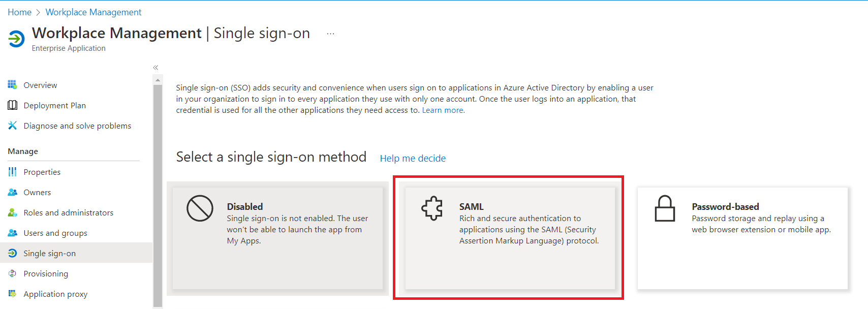The width and height of the screenshot is (868, 309).
Task: Click the SAML puzzle piece icon
Action: (x=432, y=208)
